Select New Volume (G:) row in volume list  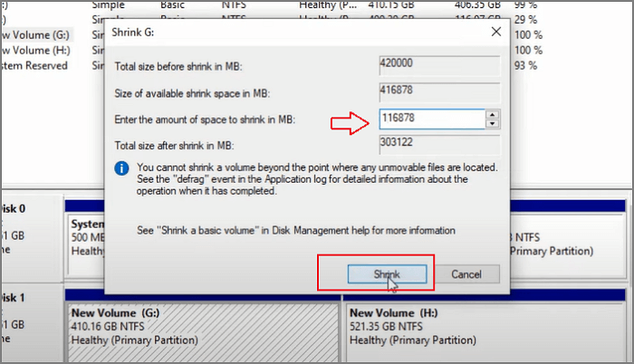pos(35,35)
